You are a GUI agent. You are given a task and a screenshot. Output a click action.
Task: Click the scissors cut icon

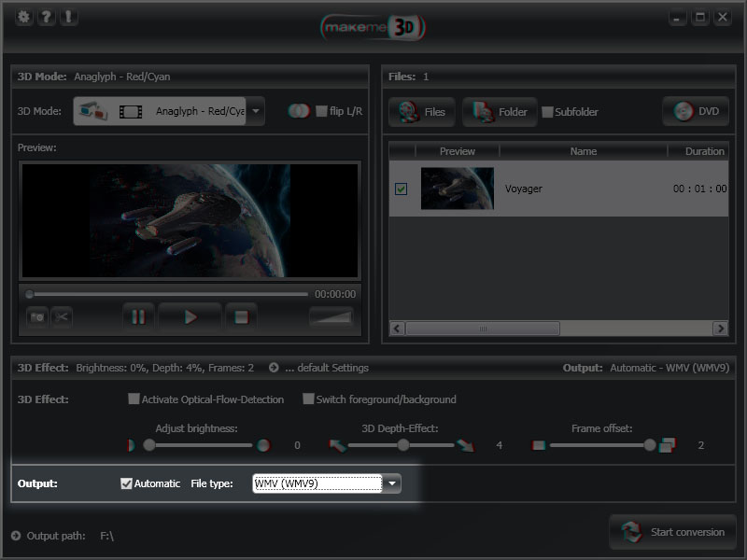pos(62,317)
